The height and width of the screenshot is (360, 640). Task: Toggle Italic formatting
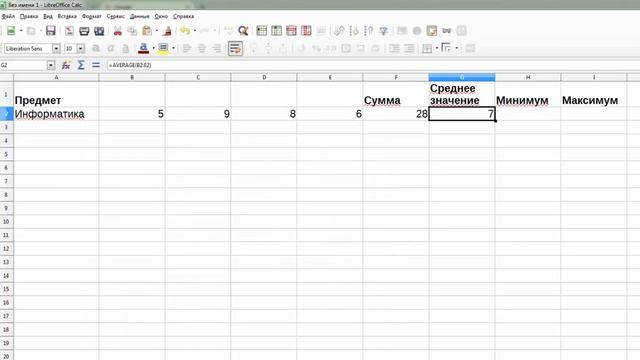111,48
